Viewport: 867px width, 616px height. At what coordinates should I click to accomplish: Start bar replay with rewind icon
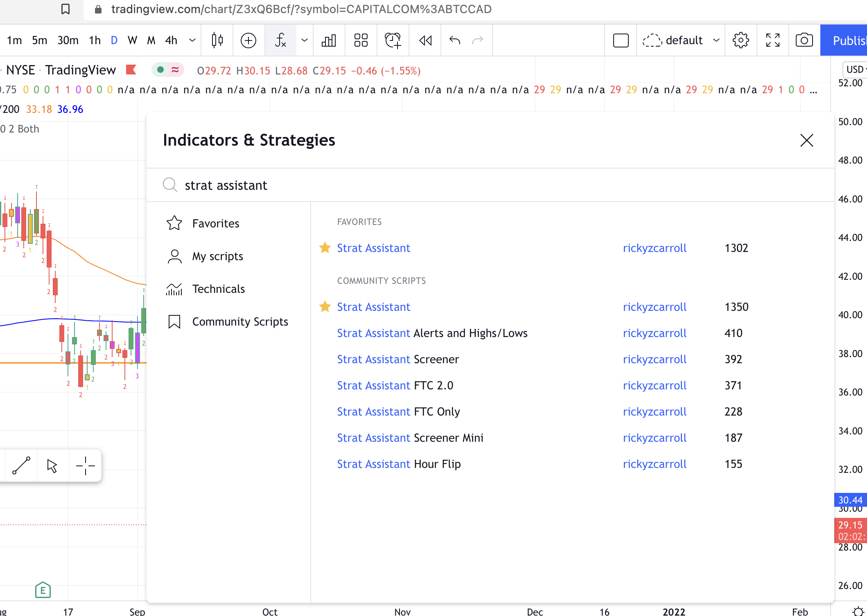click(x=425, y=40)
